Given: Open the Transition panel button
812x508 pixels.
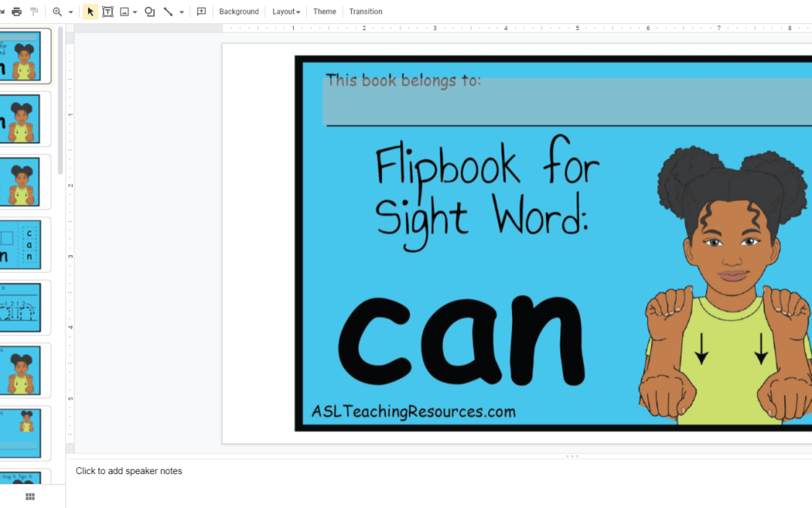Looking at the screenshot, I should coord(365,11).
